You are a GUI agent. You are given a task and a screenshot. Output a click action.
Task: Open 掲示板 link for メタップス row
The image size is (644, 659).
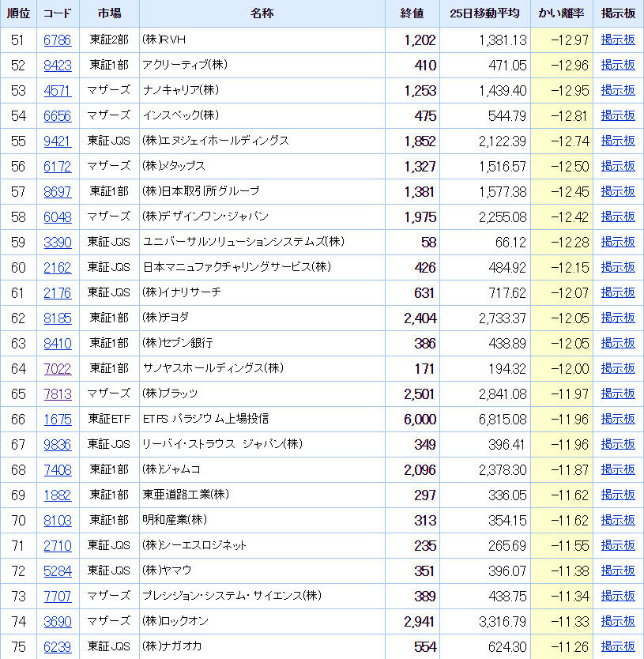pyautogui.click(x=618, y=166)
